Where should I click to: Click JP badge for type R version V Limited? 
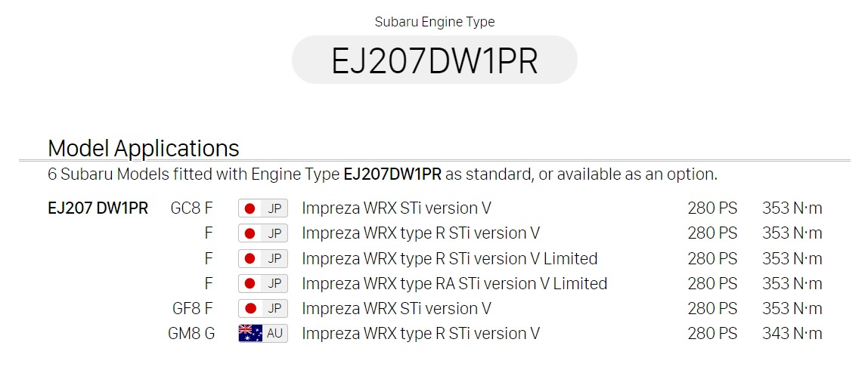263,258
